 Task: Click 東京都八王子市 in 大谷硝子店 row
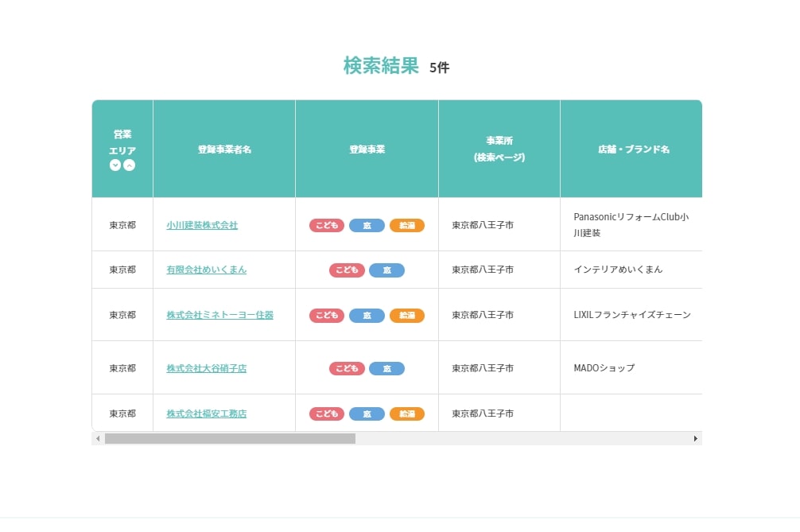483,367
